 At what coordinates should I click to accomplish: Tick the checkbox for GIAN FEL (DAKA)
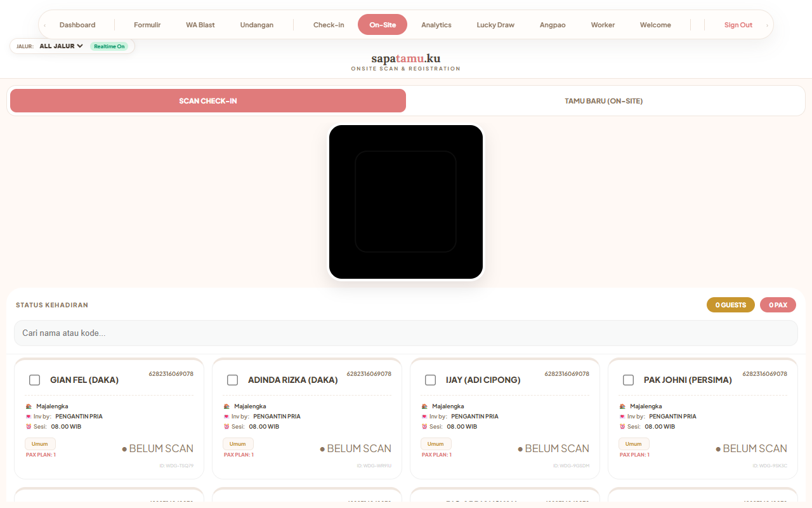tap(35, 380)
